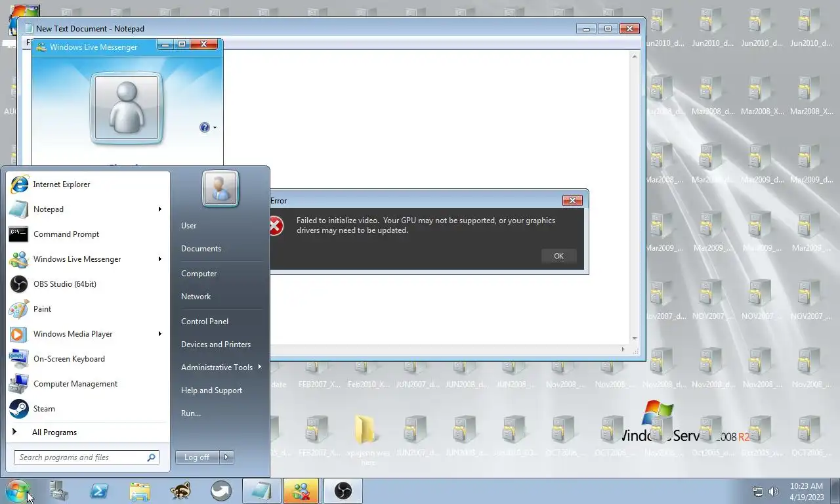Click OK in the Error dialog

(x=558, y=256)
